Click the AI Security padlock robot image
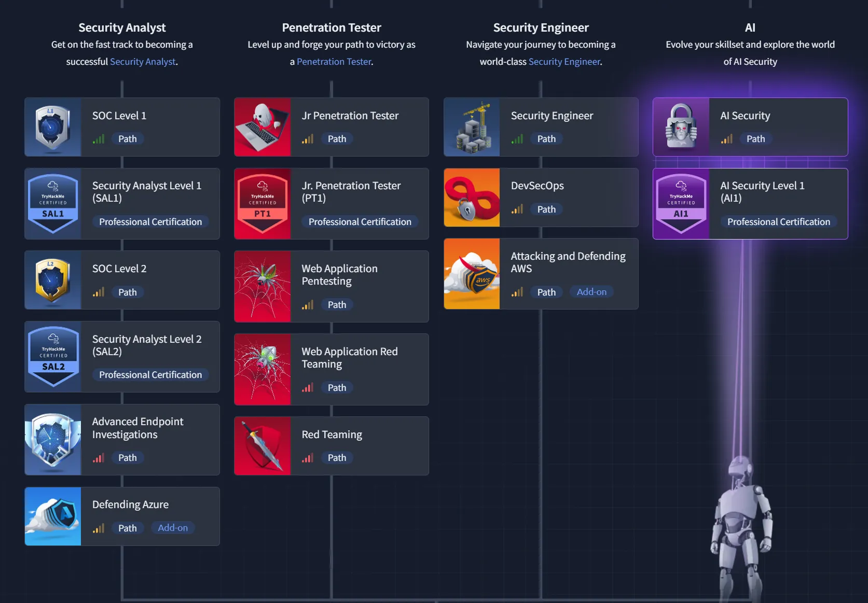Screen dimensions: 868x603 (x=681, y=127)
